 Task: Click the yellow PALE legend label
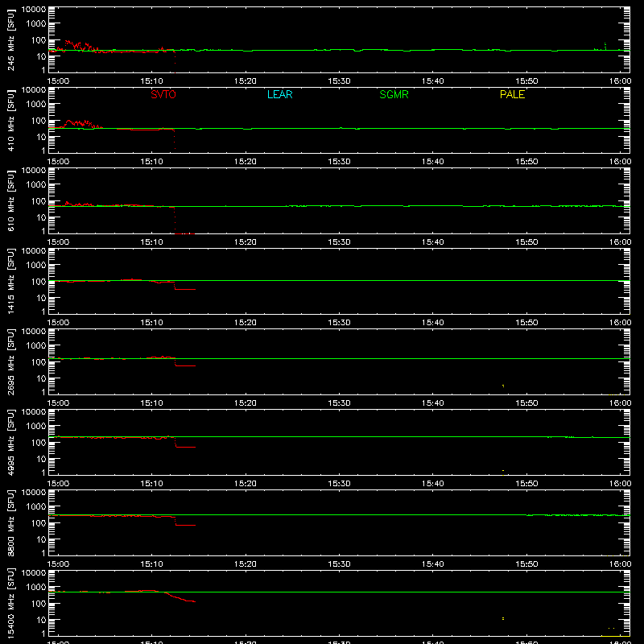(512, 94)
